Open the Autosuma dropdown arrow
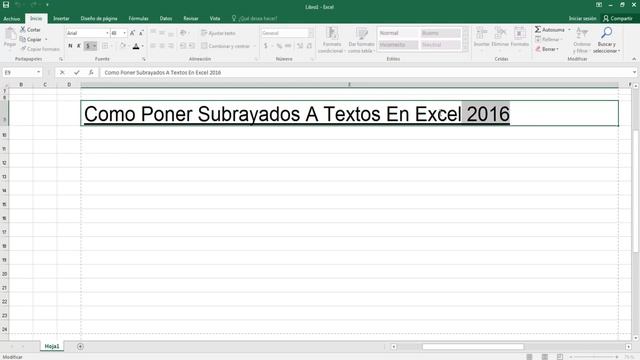 [x=569, y=29]
